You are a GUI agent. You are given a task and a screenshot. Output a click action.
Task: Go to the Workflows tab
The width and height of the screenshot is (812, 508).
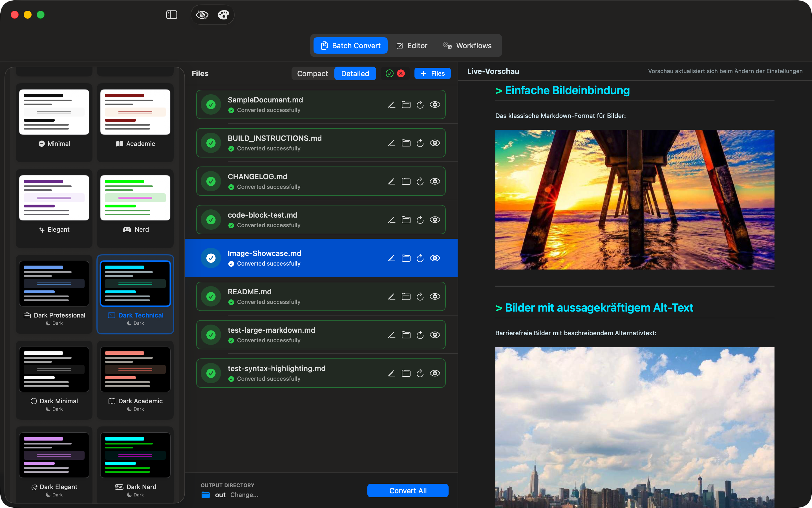pyautogui.click(x=467, y=45)
